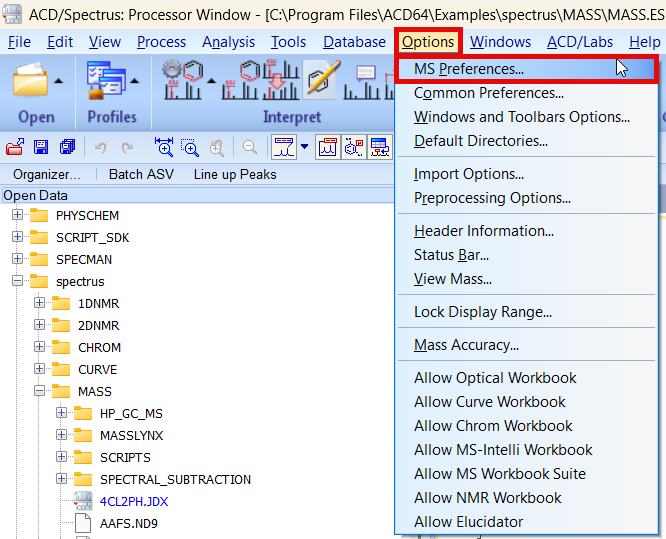Open the Edit menu

(x=60, y=42)
